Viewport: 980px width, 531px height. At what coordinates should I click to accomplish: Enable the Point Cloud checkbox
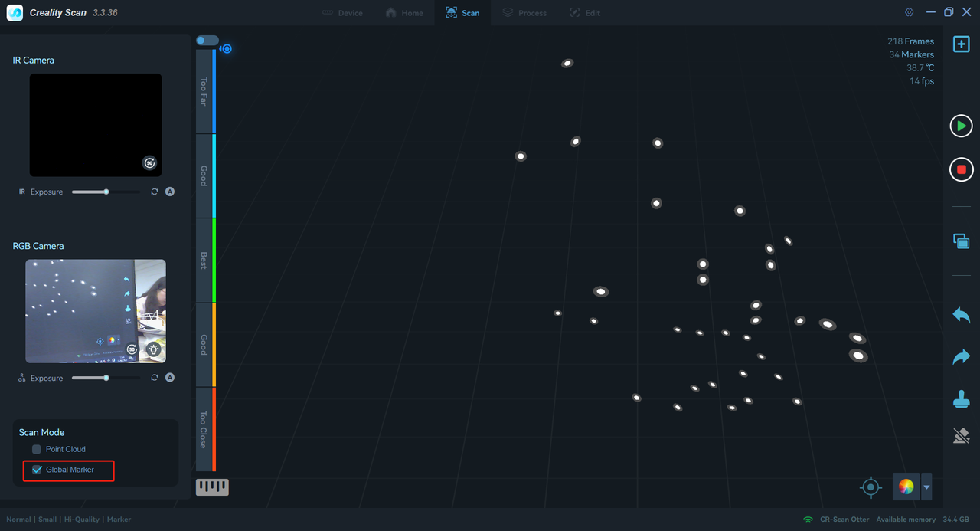tap(36, 449)
